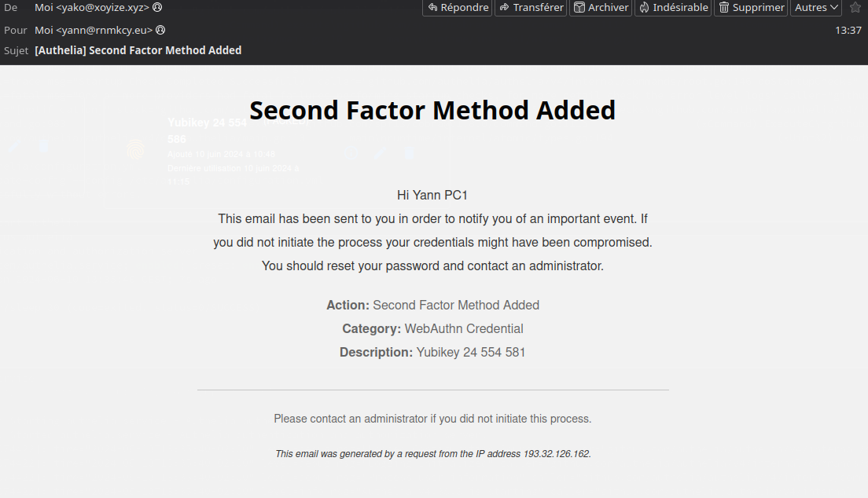Select recipient address yann@rnmkcy.eu
The width and height of the screenshot is (868, 498).
pos(104,30)
